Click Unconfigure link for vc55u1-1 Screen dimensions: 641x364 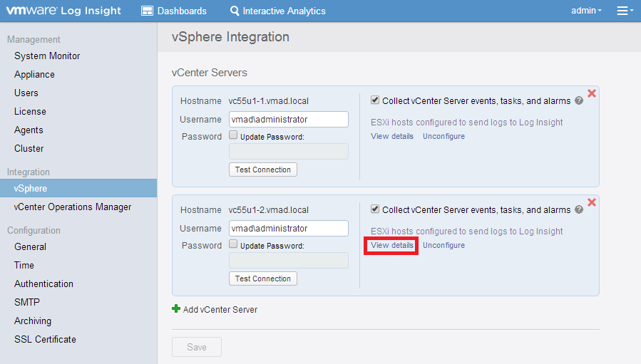coord(443,136)
